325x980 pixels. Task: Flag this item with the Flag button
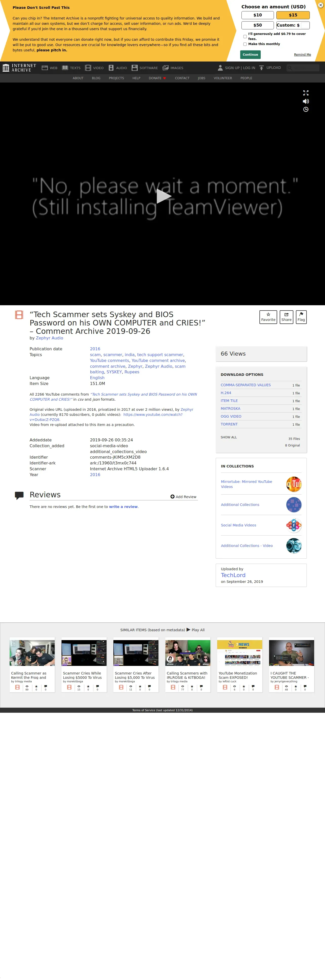(x=301, y=317)
